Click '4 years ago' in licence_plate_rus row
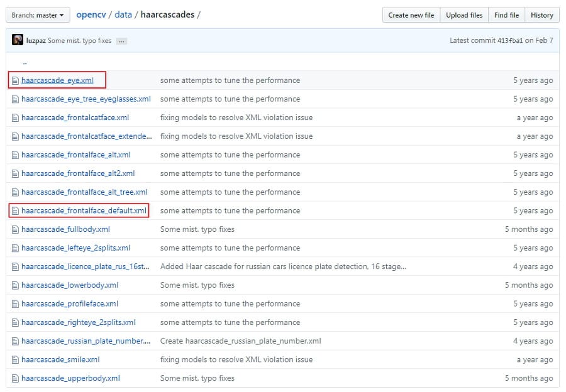Screen dimensions: 566x392 coord(533,267)
